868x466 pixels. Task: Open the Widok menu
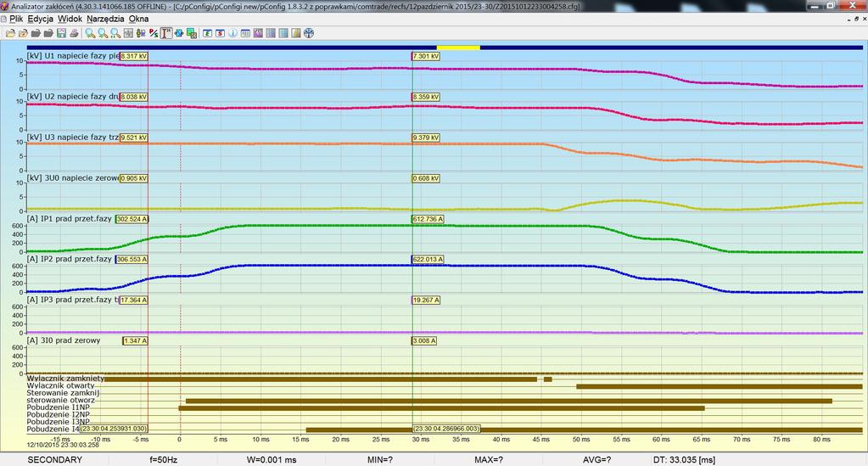tap(70, 19)
